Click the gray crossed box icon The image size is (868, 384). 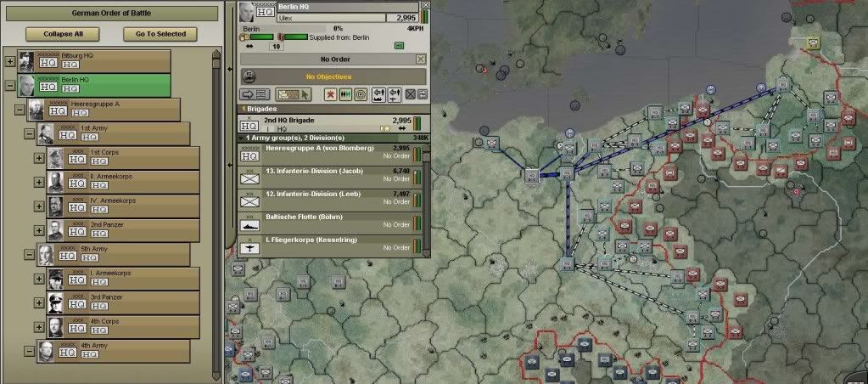pos(410,94)
